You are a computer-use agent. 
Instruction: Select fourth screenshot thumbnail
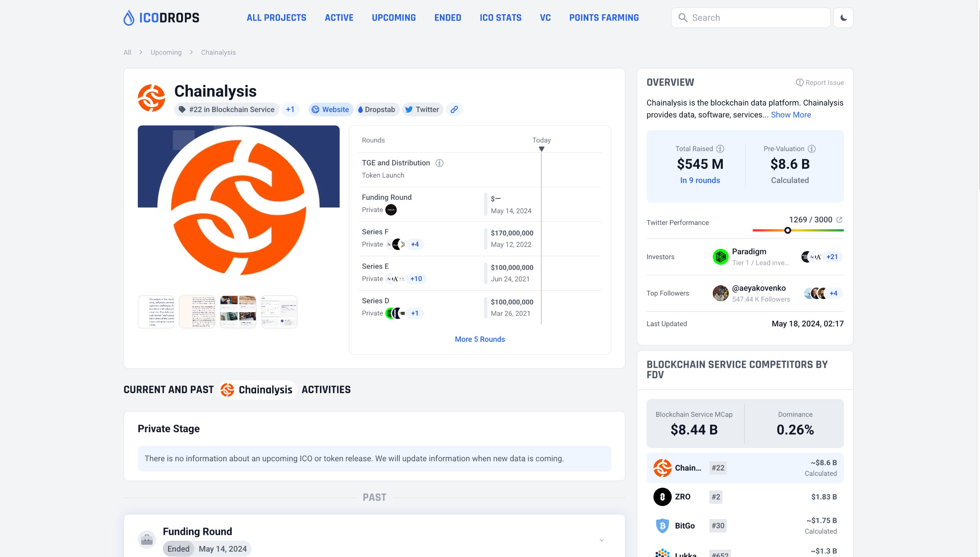tap(279, 312)
